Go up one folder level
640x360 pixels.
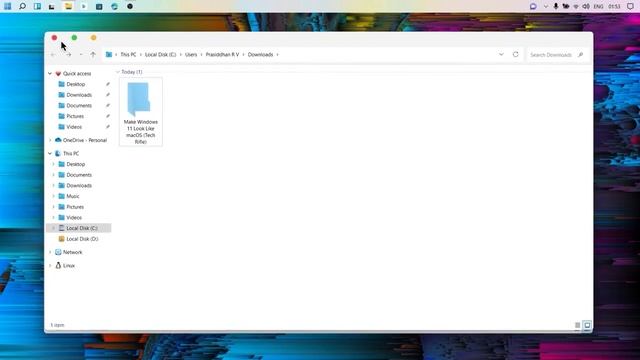93,54
